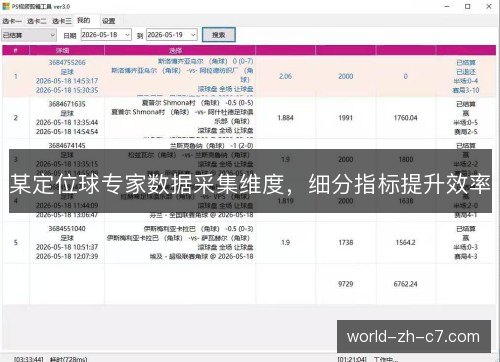Select order ID 3684674145
This screenshot has width=500, height=362.
[x=67, y=146]
